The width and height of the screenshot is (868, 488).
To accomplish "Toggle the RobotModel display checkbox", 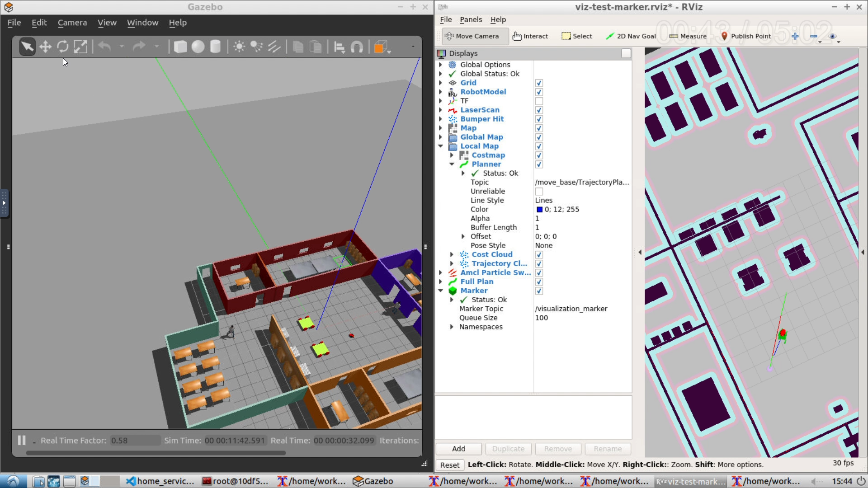I will [x=539, y=92].
